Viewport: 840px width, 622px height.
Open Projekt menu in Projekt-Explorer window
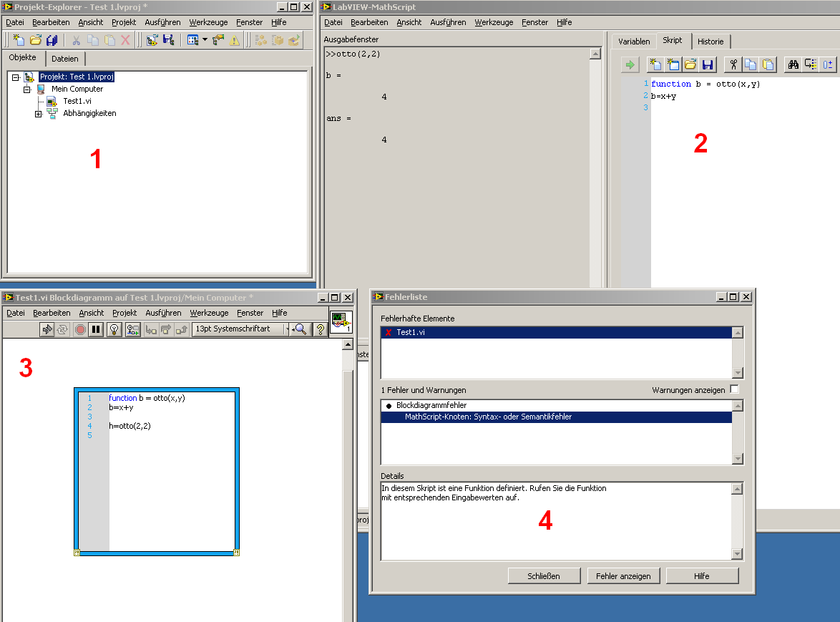pyautogui.click(x=124, y=22)
